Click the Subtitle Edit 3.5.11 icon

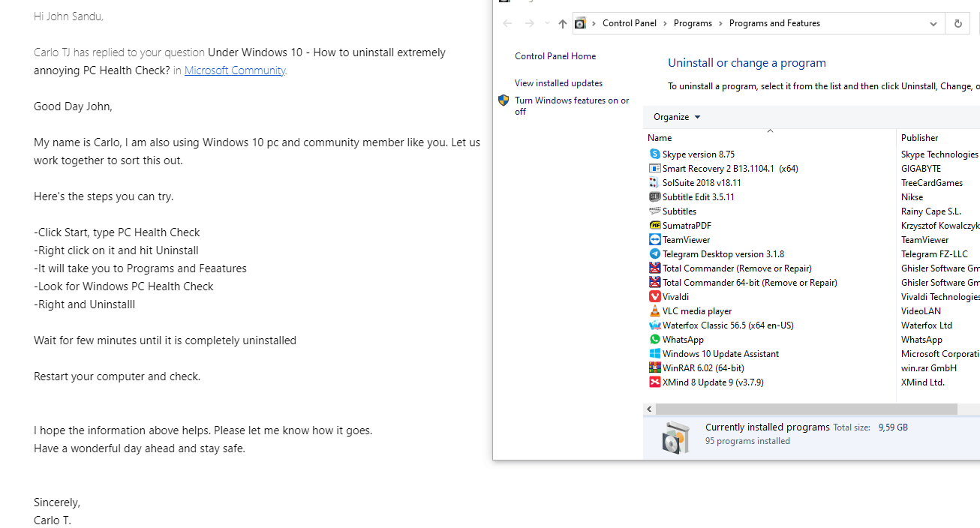coord(654,196)
